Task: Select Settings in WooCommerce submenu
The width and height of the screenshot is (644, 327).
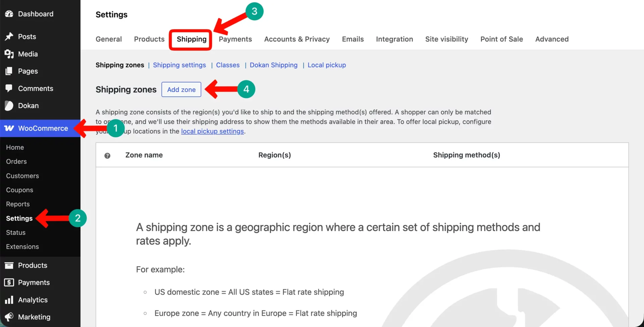Action: click(x=19, y=218)
